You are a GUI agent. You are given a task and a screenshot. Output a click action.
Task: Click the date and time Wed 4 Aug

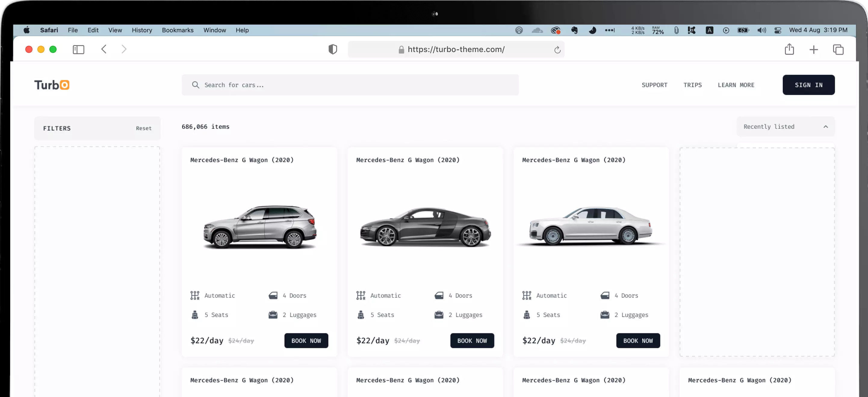818,30
